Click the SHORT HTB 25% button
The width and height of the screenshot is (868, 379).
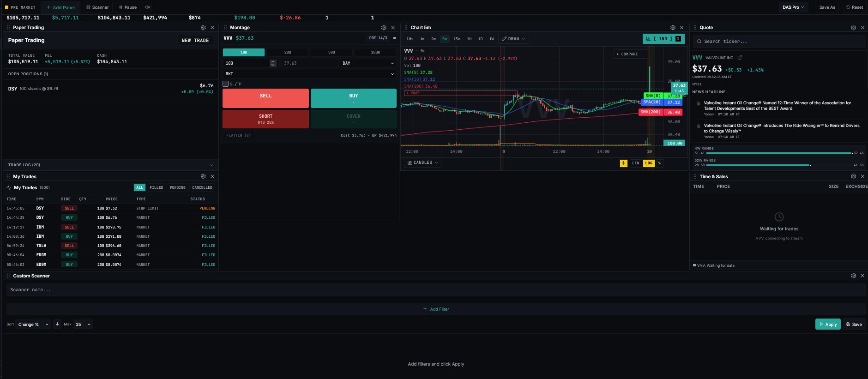(265, 119)
